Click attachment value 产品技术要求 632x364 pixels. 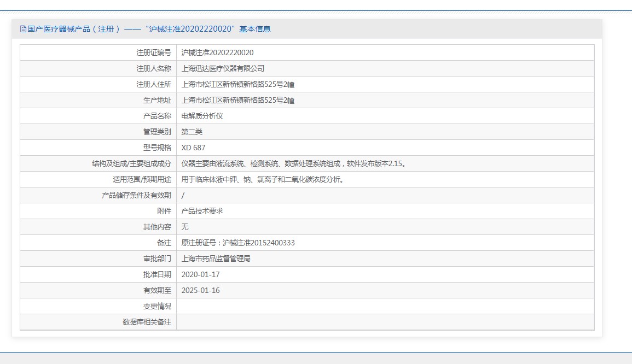point(202,211)
